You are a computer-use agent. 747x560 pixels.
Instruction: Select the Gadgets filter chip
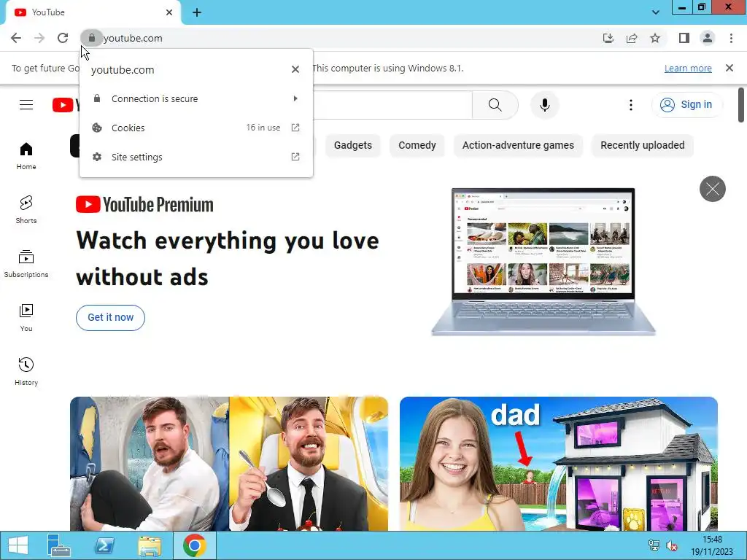(352, 145)
